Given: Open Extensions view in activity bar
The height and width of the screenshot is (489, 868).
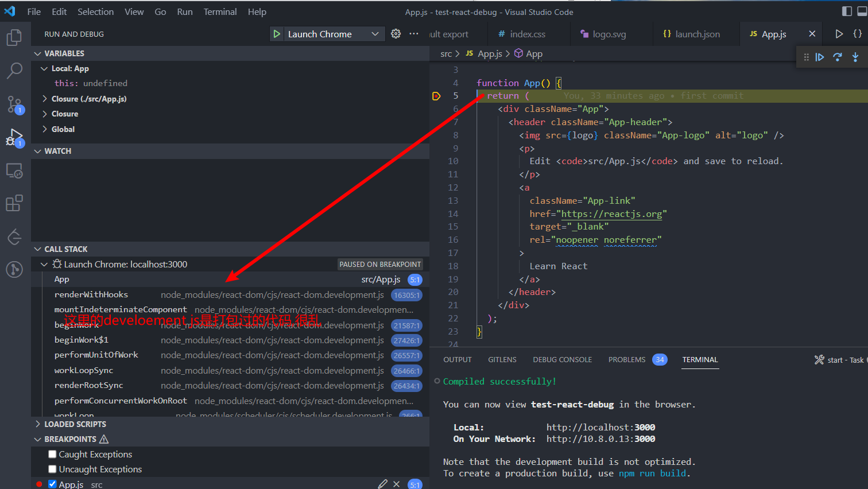Looking at the screenshot, I should point(14,203).
